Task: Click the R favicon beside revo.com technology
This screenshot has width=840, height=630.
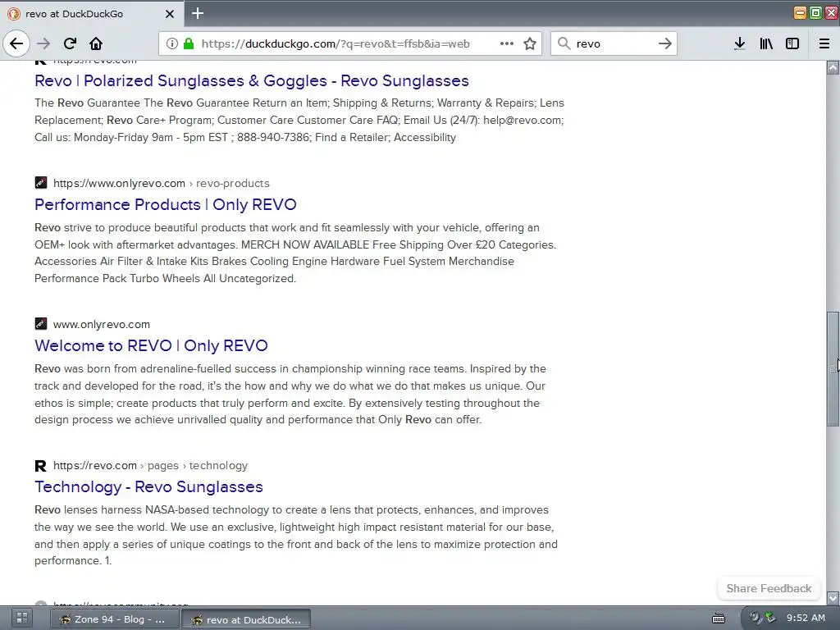Action: tap(41, 466)
